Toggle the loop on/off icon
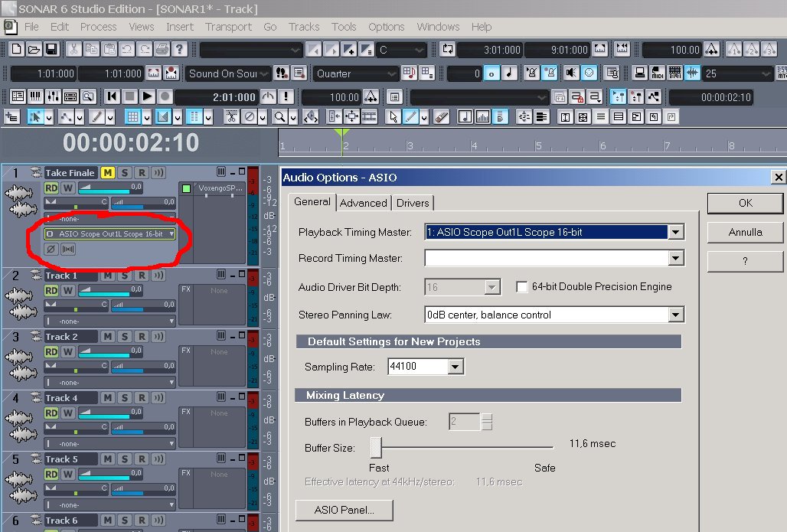This screenshot has height=532, width=787. [447, 49]
